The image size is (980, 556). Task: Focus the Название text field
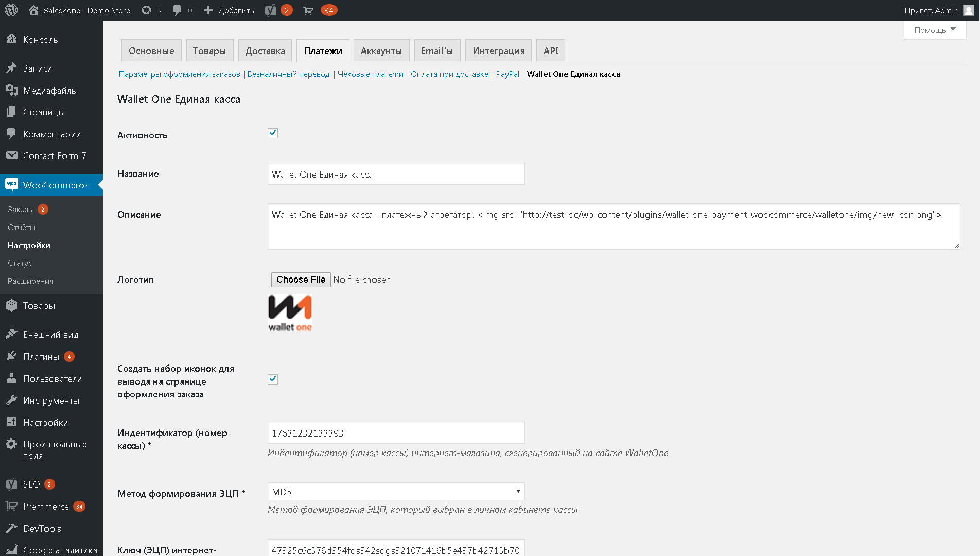coord(396,174)
